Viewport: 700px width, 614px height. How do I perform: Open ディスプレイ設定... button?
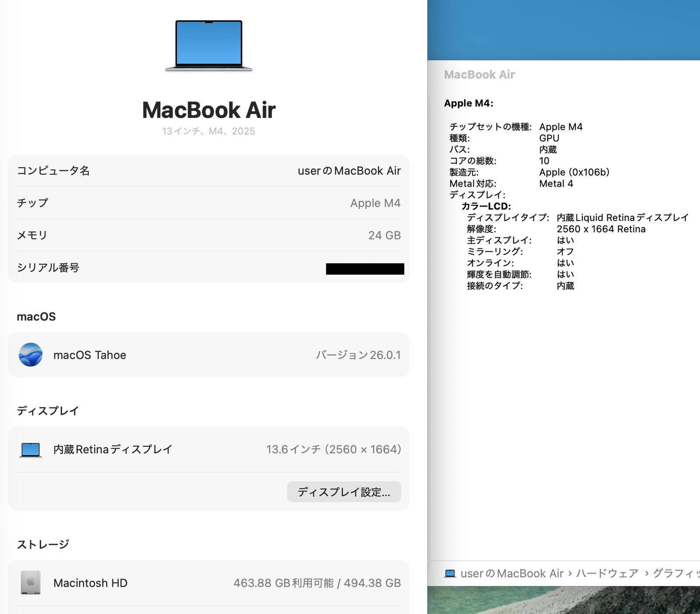pos(344,492)
